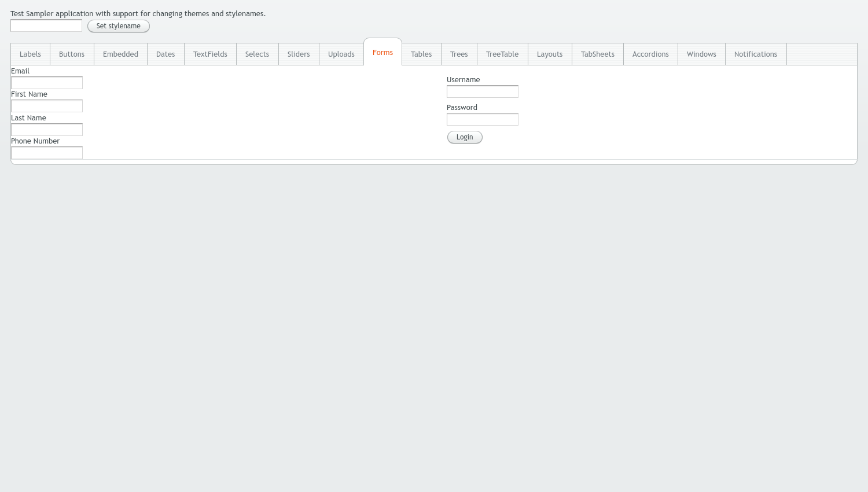Click the Set stylename button
This screenshot has width=868, height=492.
pyautogui.click(x=119, y=26)
